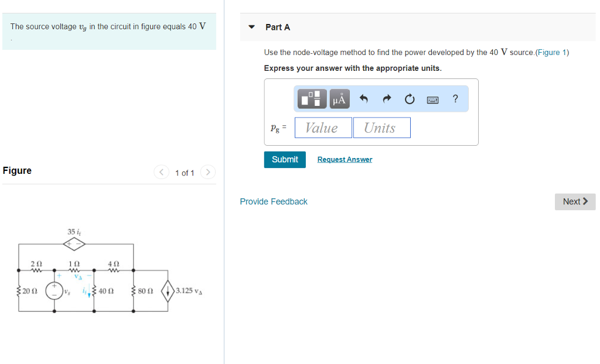This screenshot has height=364, width=600.
Task: Open help via the question mark icon
Action: [455, 98]
